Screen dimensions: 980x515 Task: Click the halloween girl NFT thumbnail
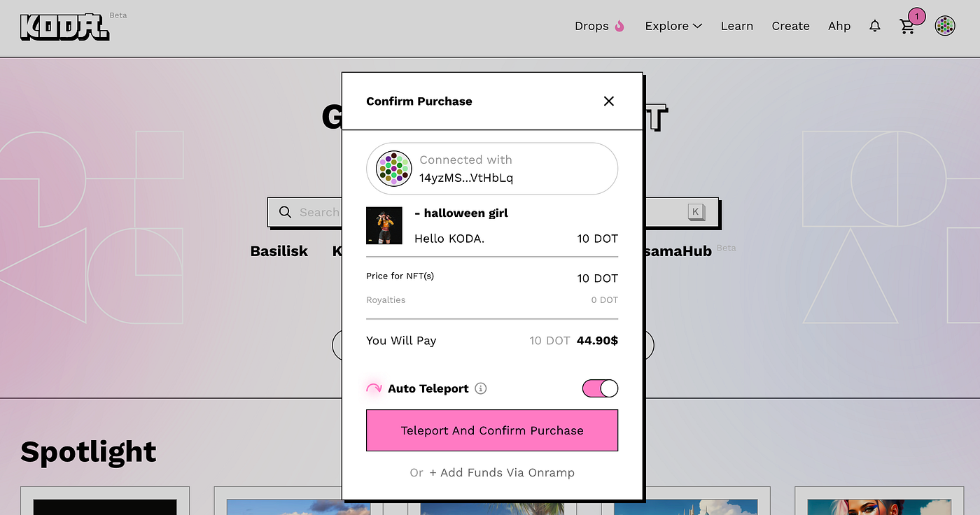384,225
